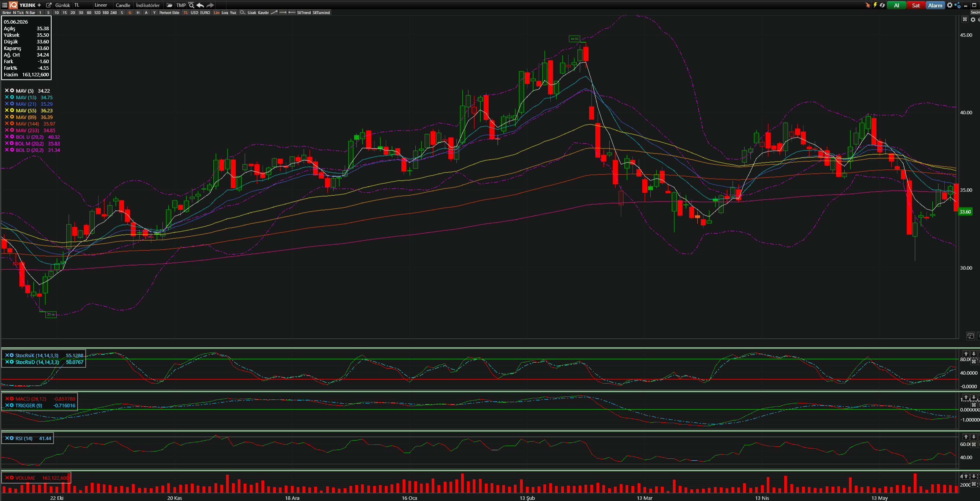Click Periyot Ekle button
Image resolution: width=980 pixels, height=501 pixels.
coord(169,12)
